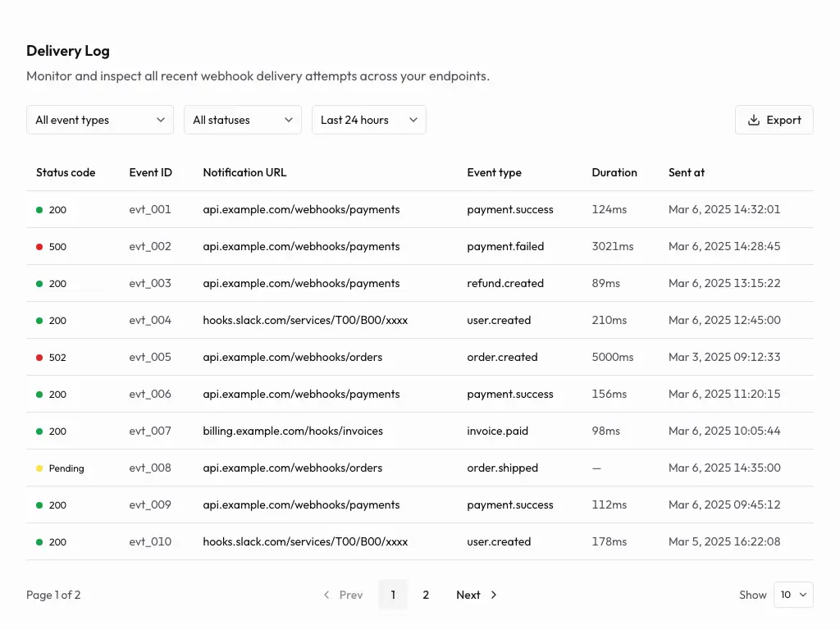
Task: Select the current page 1 indicator
Action: click(x=393, y=595)
